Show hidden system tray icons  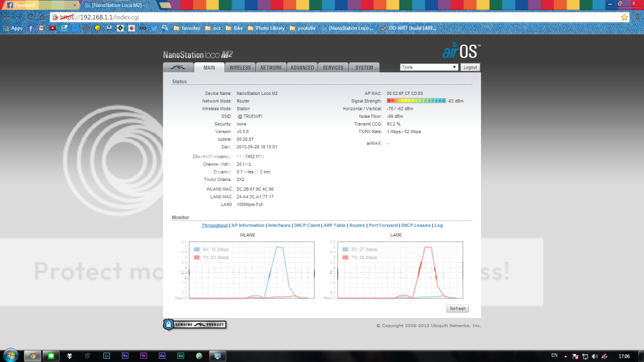(x=565, y=356)
